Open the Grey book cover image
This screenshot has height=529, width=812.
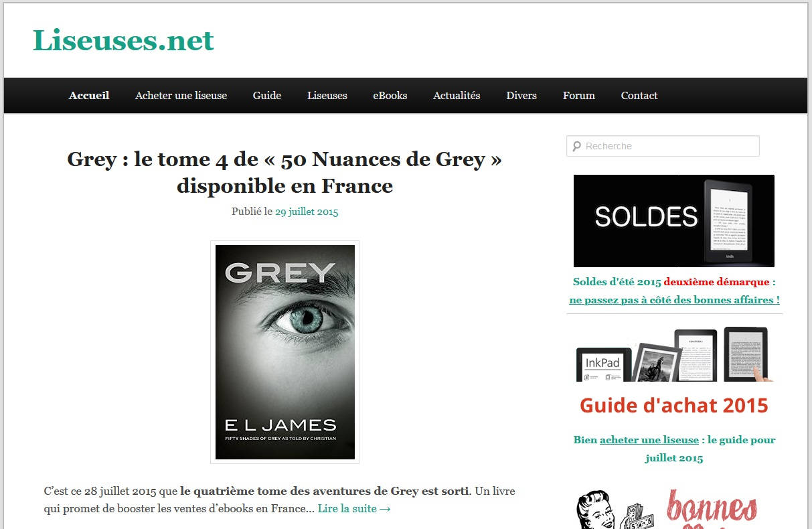(x=285, y=352)
